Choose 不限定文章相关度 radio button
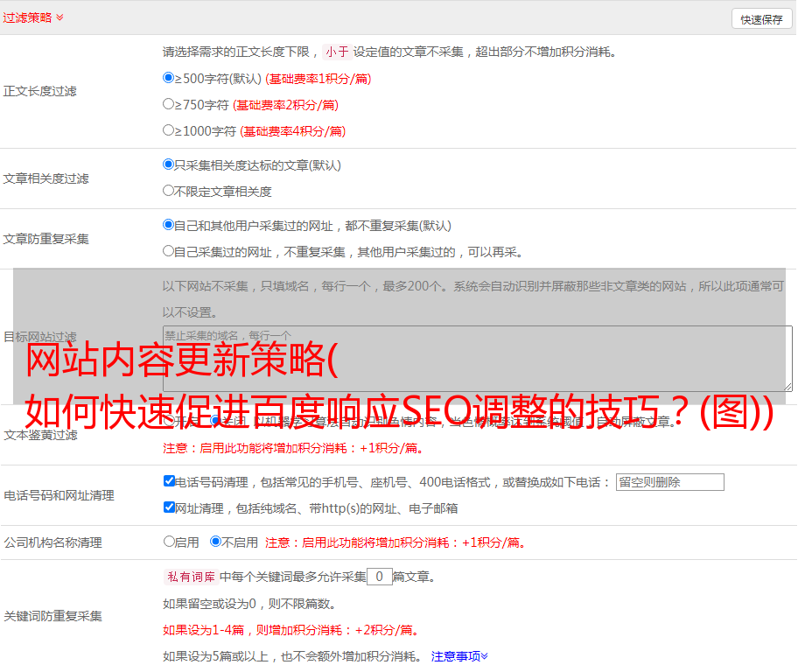The width and height of the screenshot is (798, 672). (169, 191)
